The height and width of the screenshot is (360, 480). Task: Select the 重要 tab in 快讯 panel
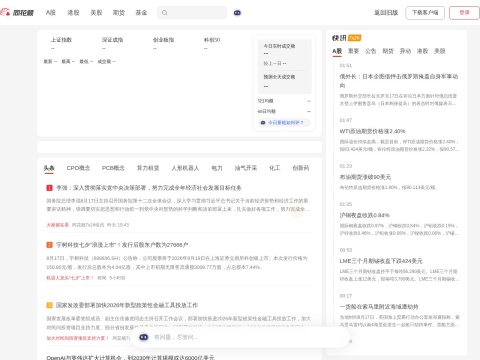coord(353,51)
